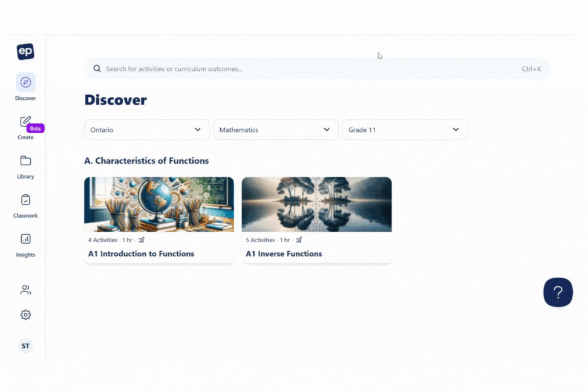
Task: Expand the Grade 11 dropdown
Action: coord(404,129)
